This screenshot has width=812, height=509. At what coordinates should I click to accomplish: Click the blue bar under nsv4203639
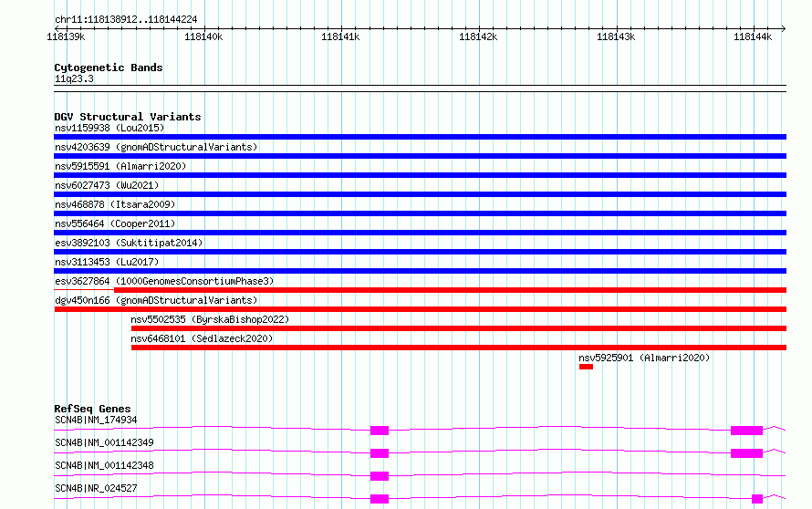pyautogui.click(x=420, y=156)
